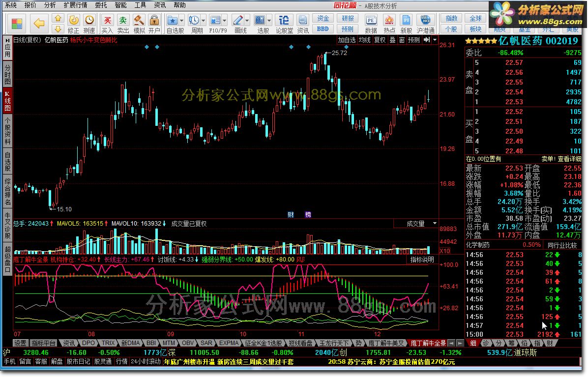Switch to the EXPMA indicator tab
This screenshot has width=588, height=377.
coord(229,343)
